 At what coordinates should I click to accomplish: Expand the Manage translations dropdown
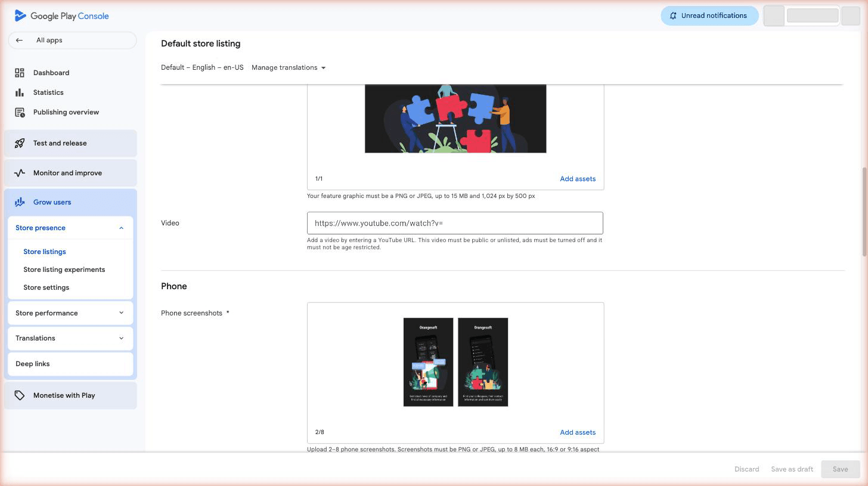coord(289,67)
